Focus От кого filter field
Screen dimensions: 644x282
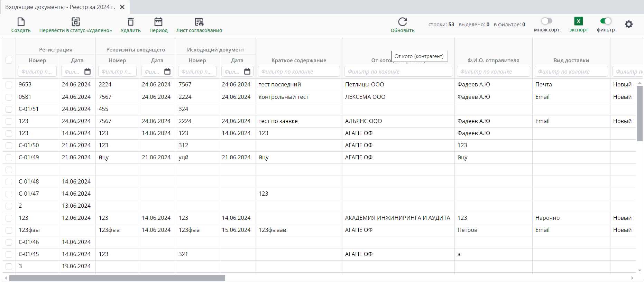tap(398, 72)
